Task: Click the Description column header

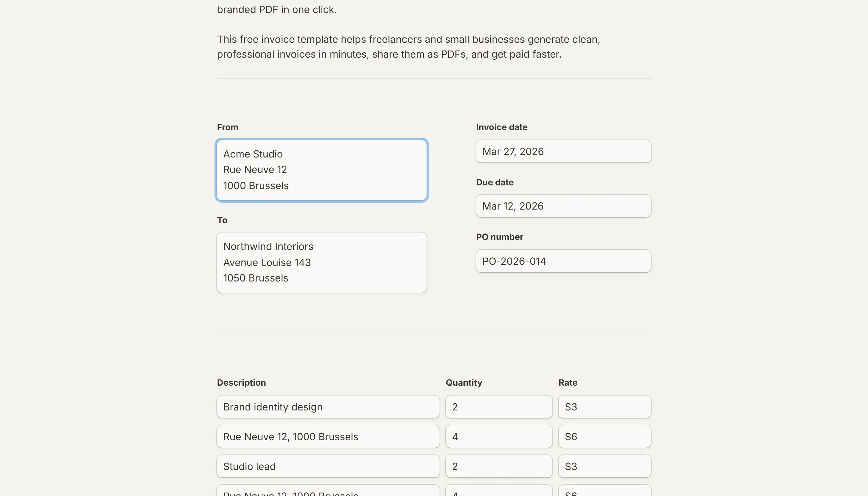Action: pyautogui.click(x=241, y=383)
